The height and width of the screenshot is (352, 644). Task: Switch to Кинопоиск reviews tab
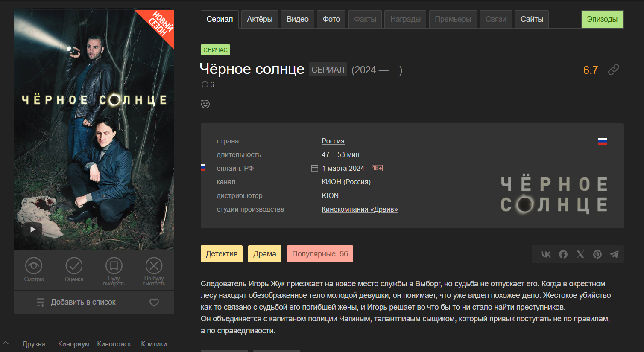click(114, 344)
